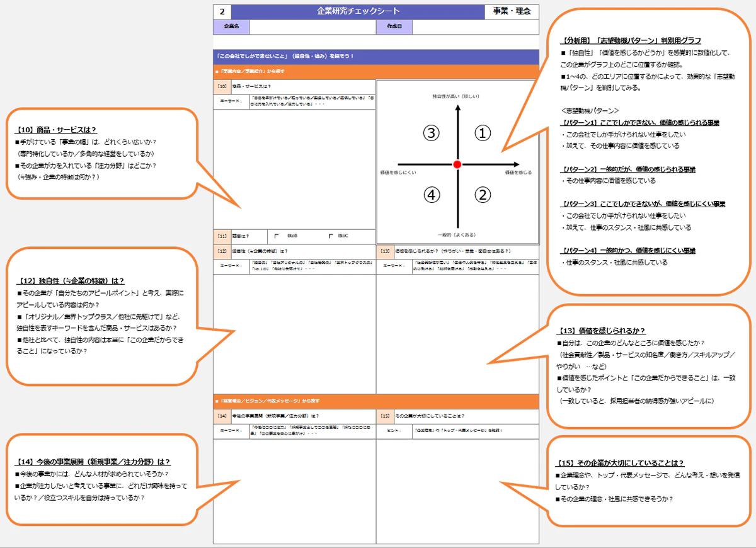This screenshot has height=548, width=756.
Task: Click the callout heading 【13】価値を感じられるか?
Action: coord(602,331)
